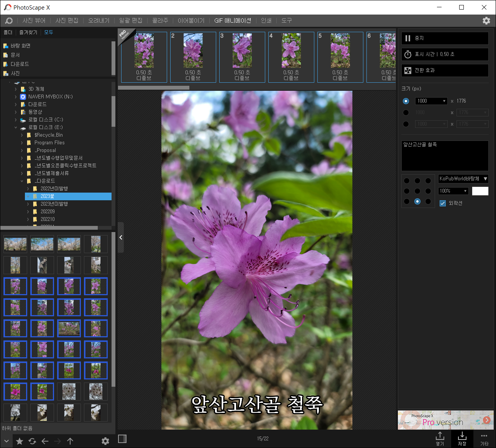The width and height of the screenshot is (496, 448).
Task: Open the 도구 tools tab
Action: 287,21
